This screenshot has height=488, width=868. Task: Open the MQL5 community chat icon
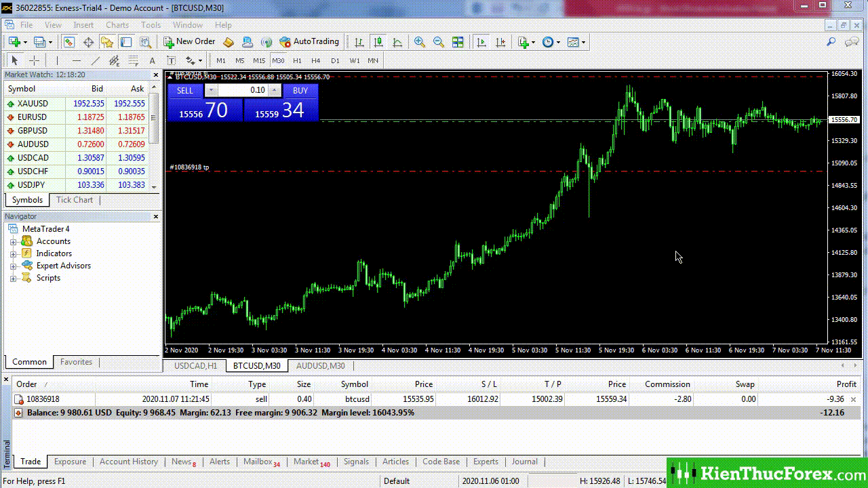point(851,42)
